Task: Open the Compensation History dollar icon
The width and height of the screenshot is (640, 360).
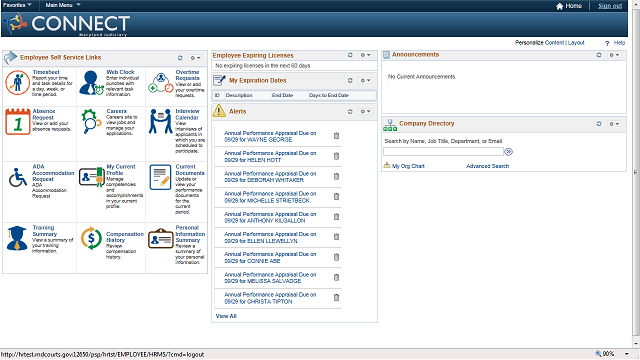Action: pyautogui.click(x=91, y=238)
